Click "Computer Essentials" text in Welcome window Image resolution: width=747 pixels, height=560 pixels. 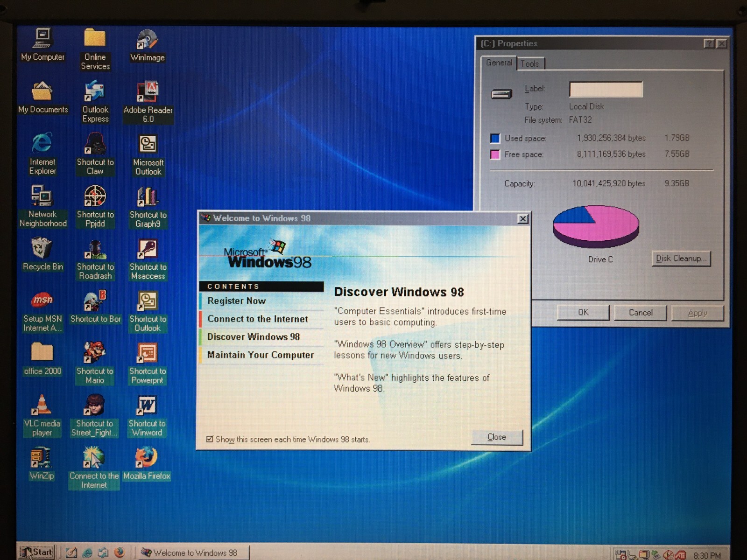point(379,311)
